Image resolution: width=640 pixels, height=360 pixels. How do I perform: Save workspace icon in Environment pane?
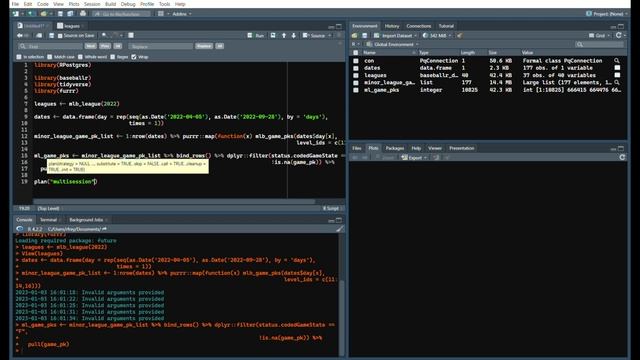(x=364, y=36)
